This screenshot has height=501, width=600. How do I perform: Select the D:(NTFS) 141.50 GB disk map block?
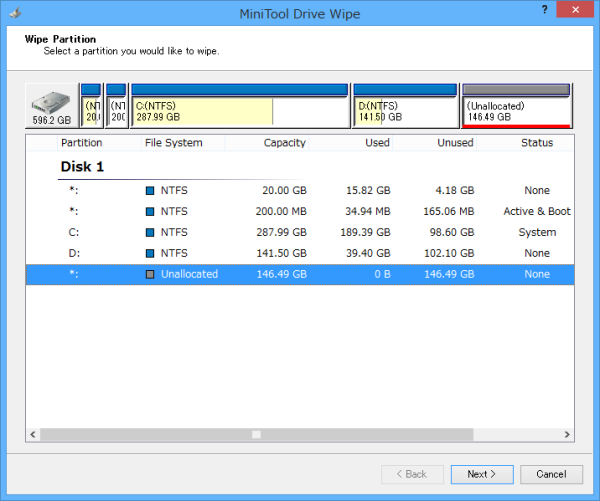(405, 106)
